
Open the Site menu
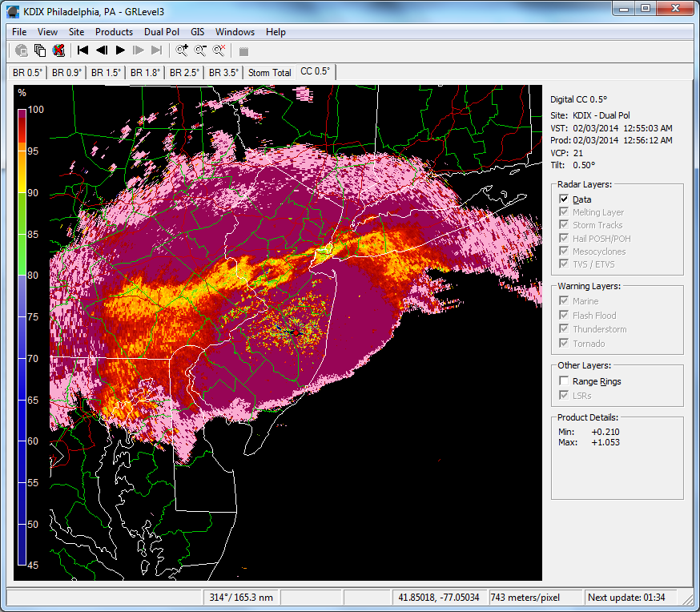[76, 32]
